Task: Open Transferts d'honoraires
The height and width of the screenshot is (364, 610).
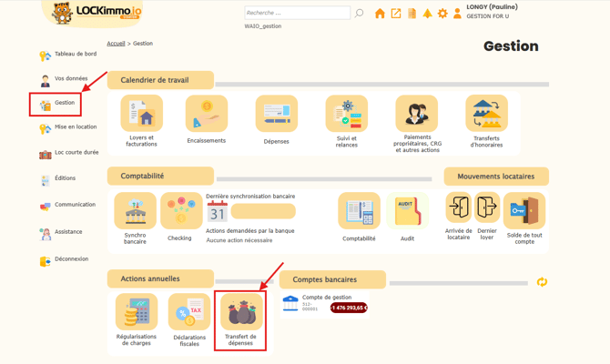Action: (x=486, y=116)
